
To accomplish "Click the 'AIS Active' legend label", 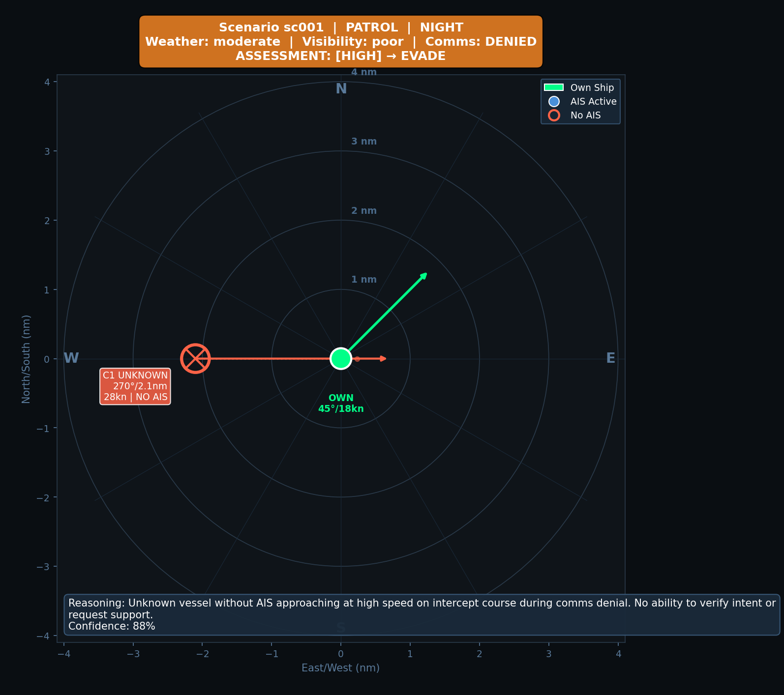I will coord(594,102).
